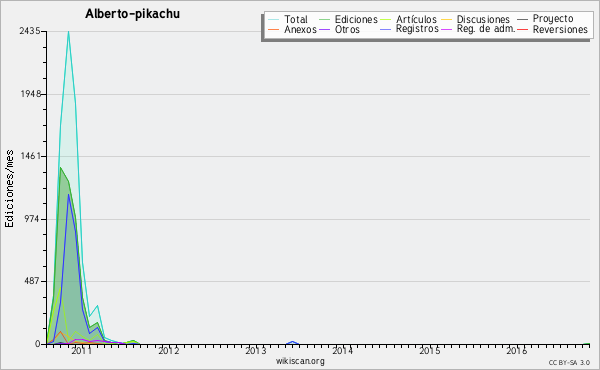Click the 2012 x-axis label
This screenshot has height=370, width=600.
click(169, 351)
